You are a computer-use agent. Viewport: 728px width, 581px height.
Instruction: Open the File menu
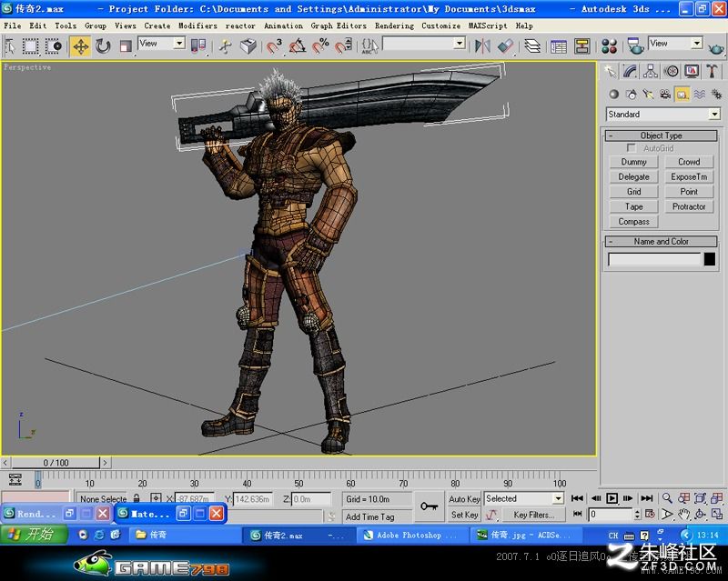pos(12,25)
